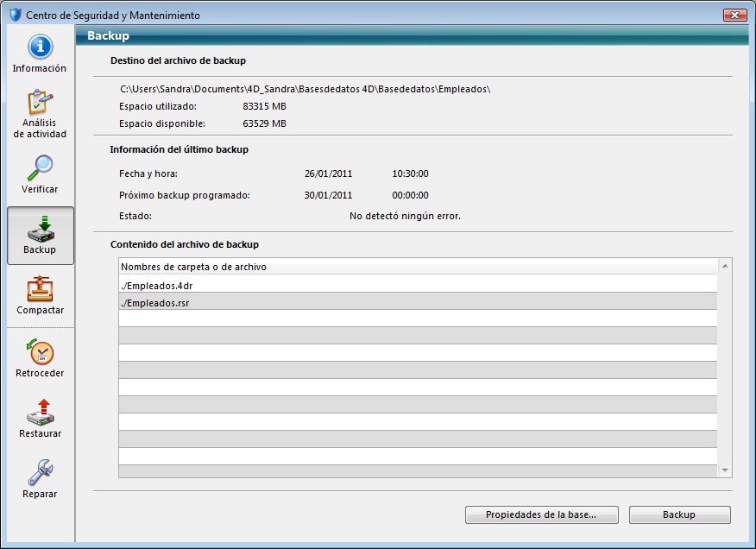Click the Compactar label in sidebar
Viewport: 756px width, 549px height.
point(40,310)
